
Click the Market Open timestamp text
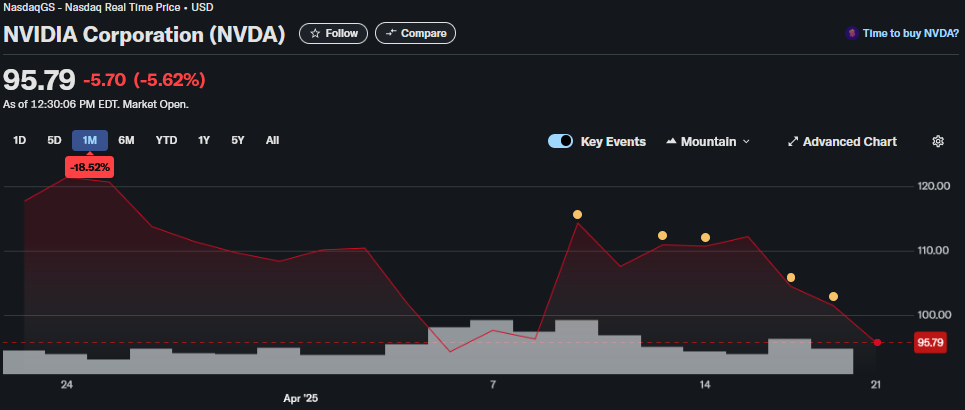click(96, 105)
